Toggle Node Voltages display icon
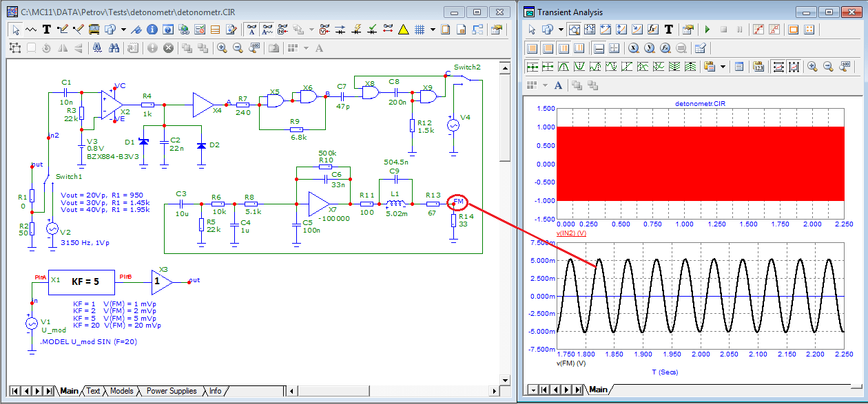This screenshot has width=868, height=404. pos(324,30)
